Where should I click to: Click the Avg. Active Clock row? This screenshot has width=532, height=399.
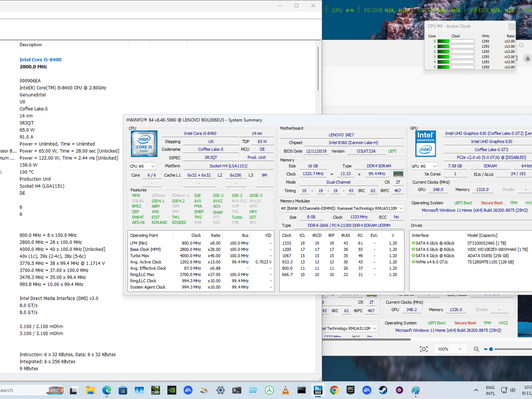[201, 262]
